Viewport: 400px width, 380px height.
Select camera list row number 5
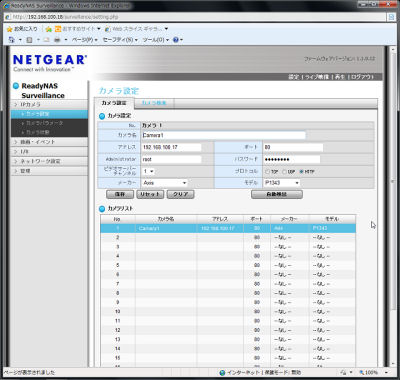coord(228,265)
